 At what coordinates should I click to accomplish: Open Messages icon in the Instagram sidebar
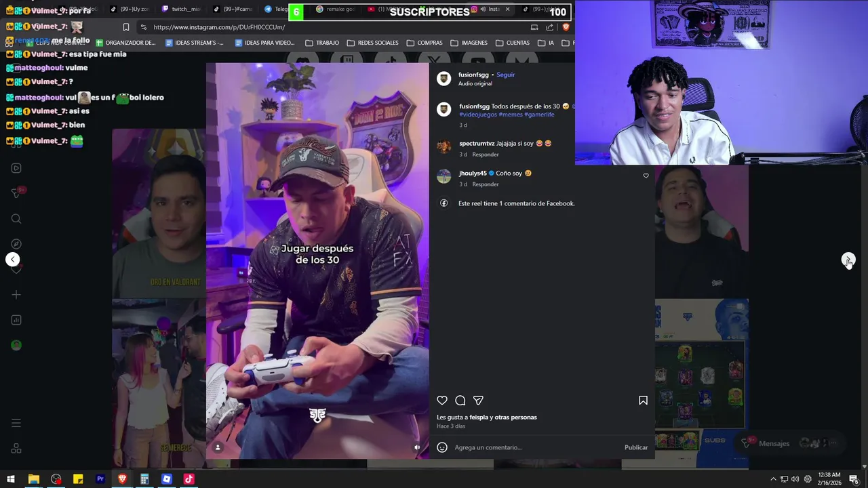pos(16,193)
